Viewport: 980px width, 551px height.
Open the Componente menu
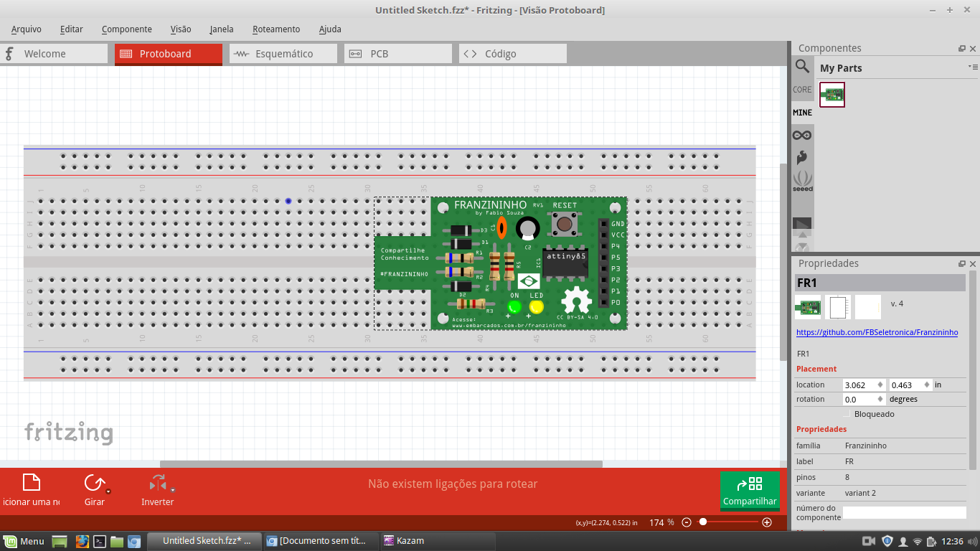(127, 29)
